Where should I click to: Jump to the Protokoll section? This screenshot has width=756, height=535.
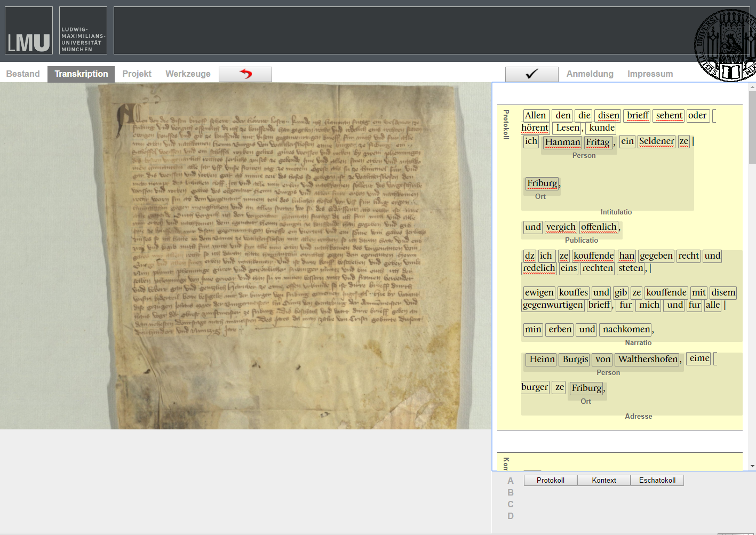(550, 481)
